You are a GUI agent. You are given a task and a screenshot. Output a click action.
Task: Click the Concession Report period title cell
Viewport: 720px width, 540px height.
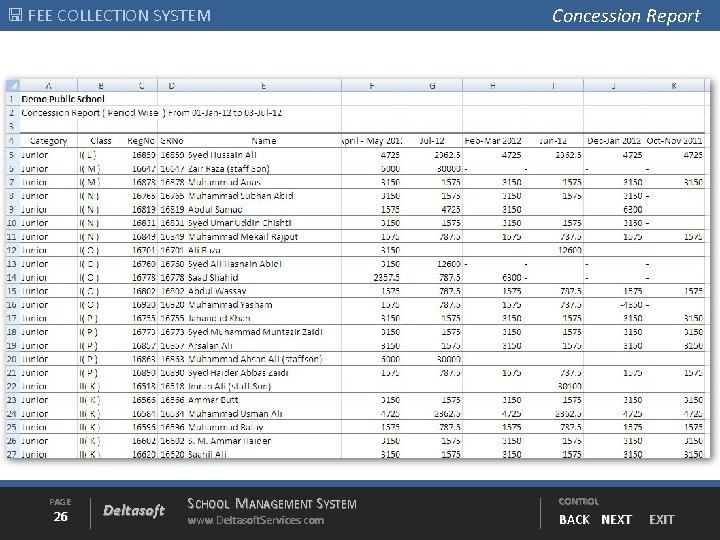(x=152, y=112)
